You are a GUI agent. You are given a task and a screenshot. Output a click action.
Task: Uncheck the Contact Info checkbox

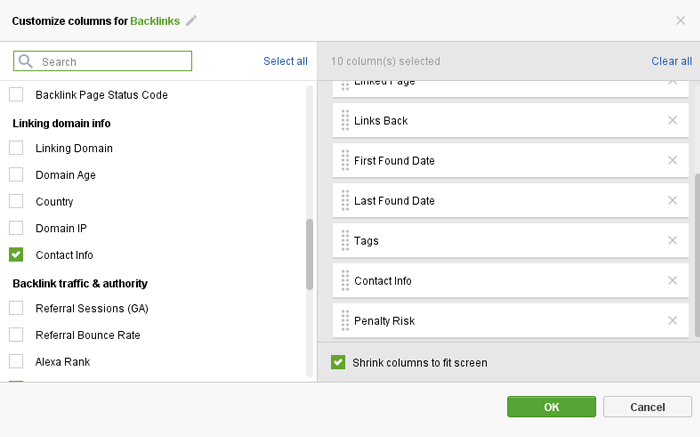click(16, 254)
